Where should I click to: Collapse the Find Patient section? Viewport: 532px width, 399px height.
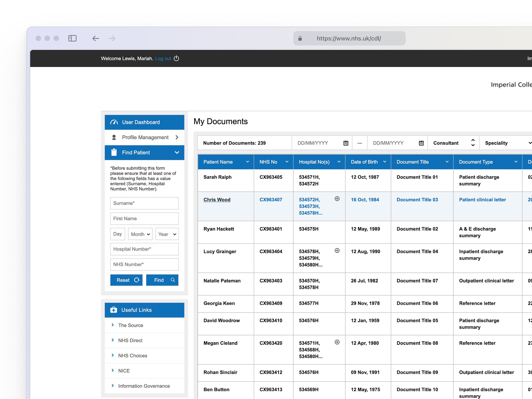point(177,152)
